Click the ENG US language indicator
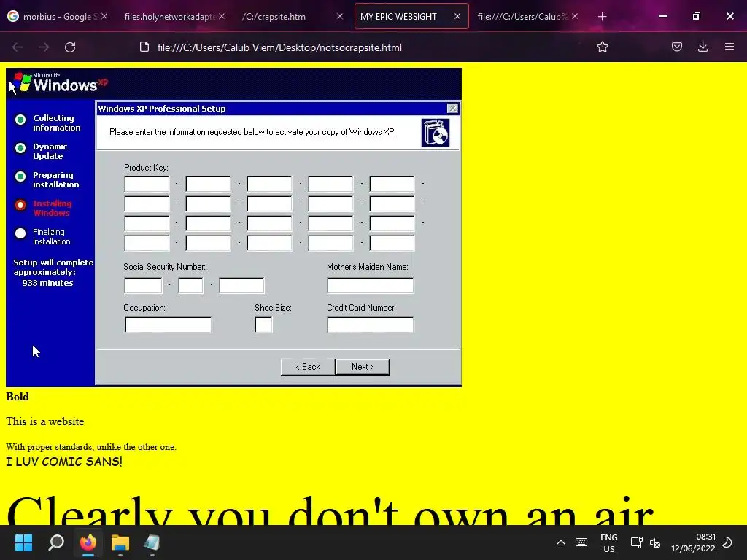Viewport: 747px width, 560px height. [x=609, y=542]
